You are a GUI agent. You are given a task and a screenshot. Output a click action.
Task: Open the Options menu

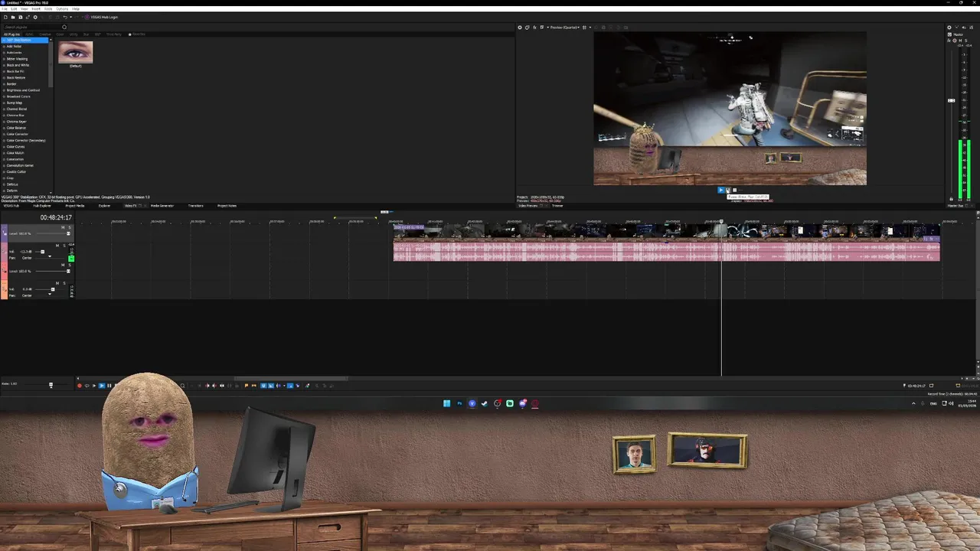[x=62, y=8]
